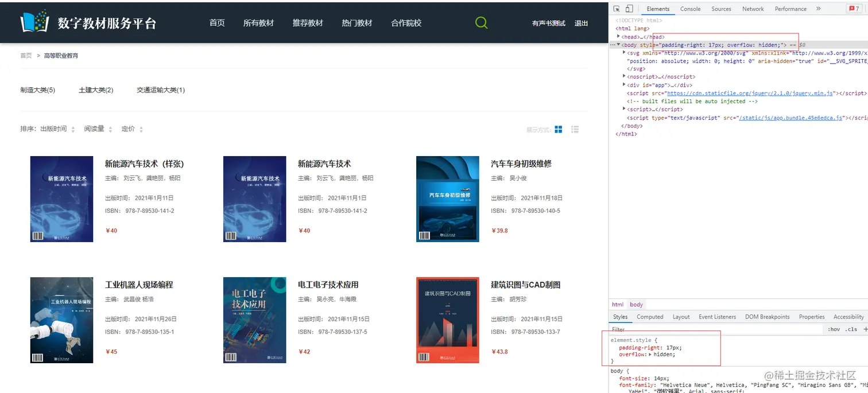Sort by 阅读量 arrows

110,130
